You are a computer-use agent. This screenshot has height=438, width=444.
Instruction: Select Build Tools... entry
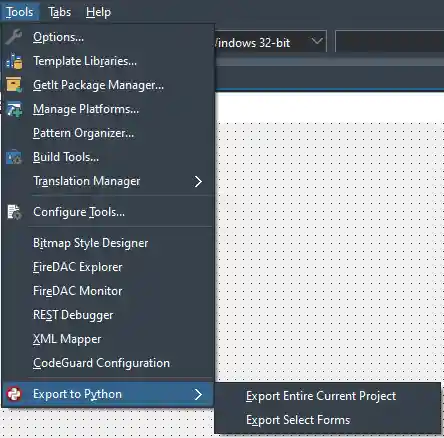(x=107, y=157)
